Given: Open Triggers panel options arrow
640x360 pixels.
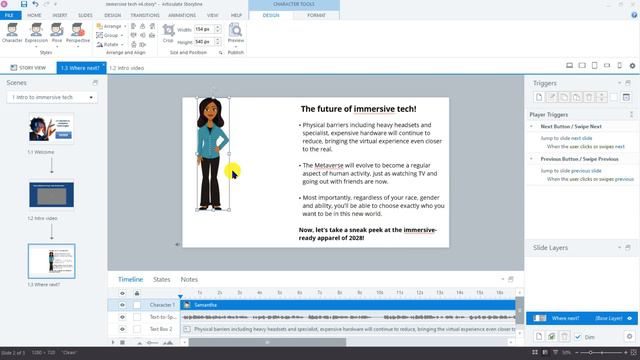Looking at the screenshot, I should click(x=619, y=83).
